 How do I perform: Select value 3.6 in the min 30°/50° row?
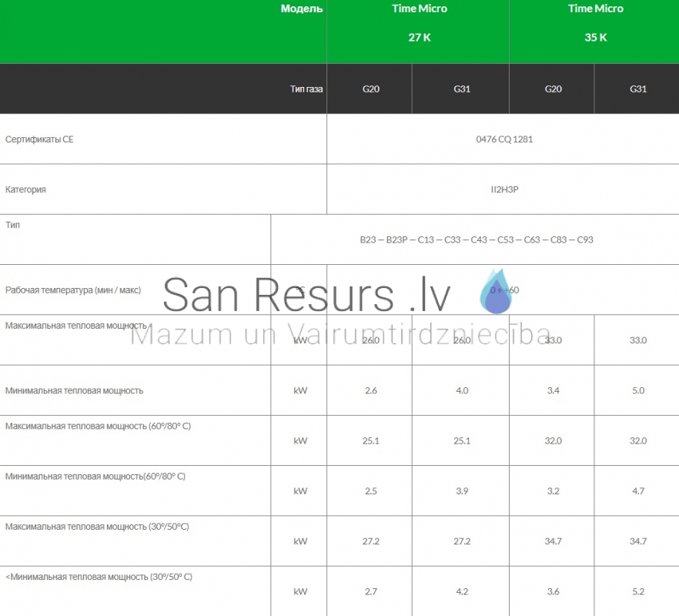point(553,591)
